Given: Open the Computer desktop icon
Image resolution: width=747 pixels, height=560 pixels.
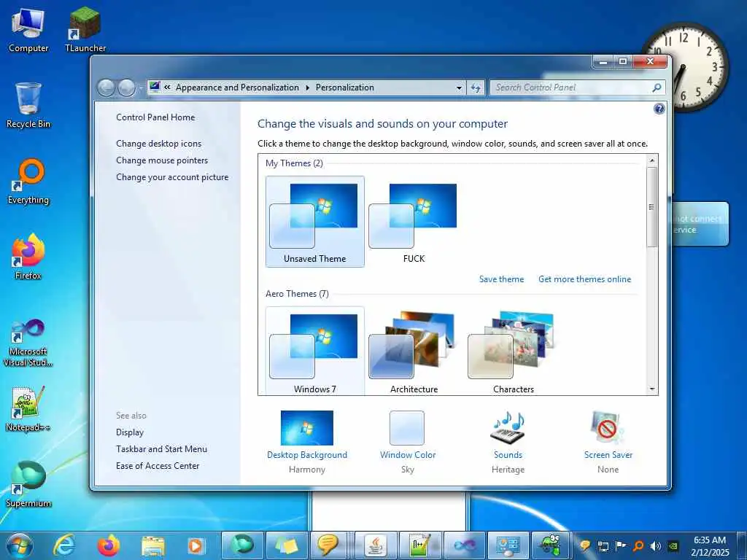Looking at the screenshot, I should point(28,31).
